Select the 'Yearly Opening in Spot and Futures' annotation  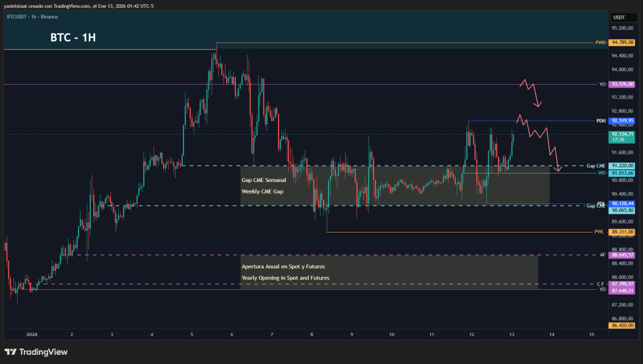(285, 278)
